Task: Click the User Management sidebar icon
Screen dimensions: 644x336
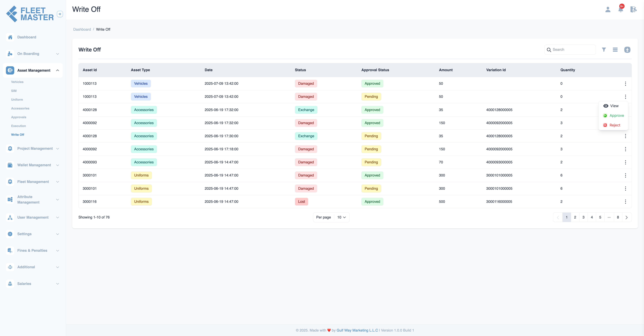Action: pyautogui.click(x=10, y=217)
